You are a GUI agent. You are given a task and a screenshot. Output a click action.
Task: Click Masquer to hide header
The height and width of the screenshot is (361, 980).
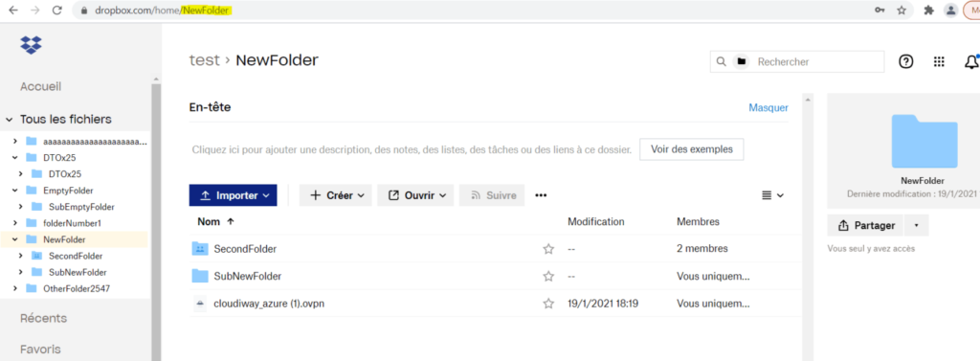coord(768,107)
